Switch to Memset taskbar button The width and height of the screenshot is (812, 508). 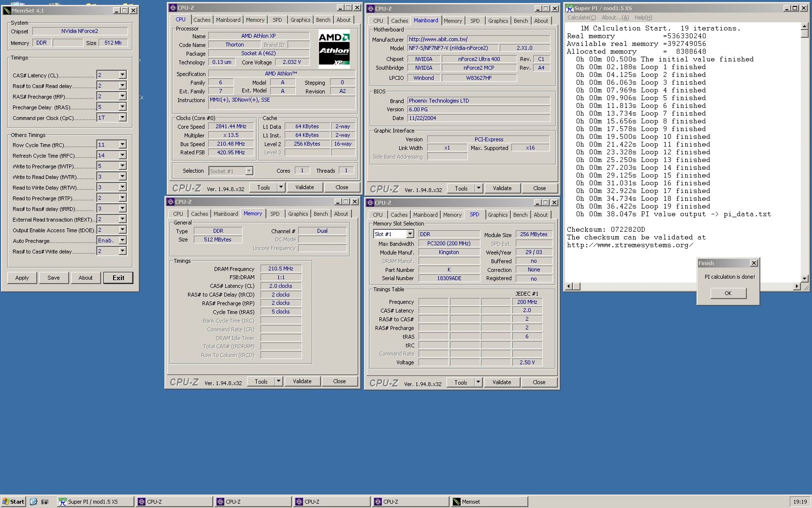coord(489,502)
